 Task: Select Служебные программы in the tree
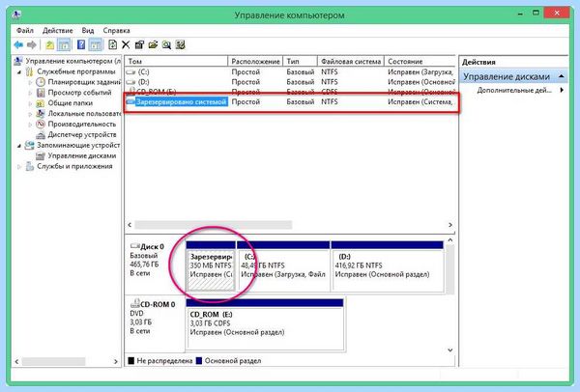pos(75,71)
